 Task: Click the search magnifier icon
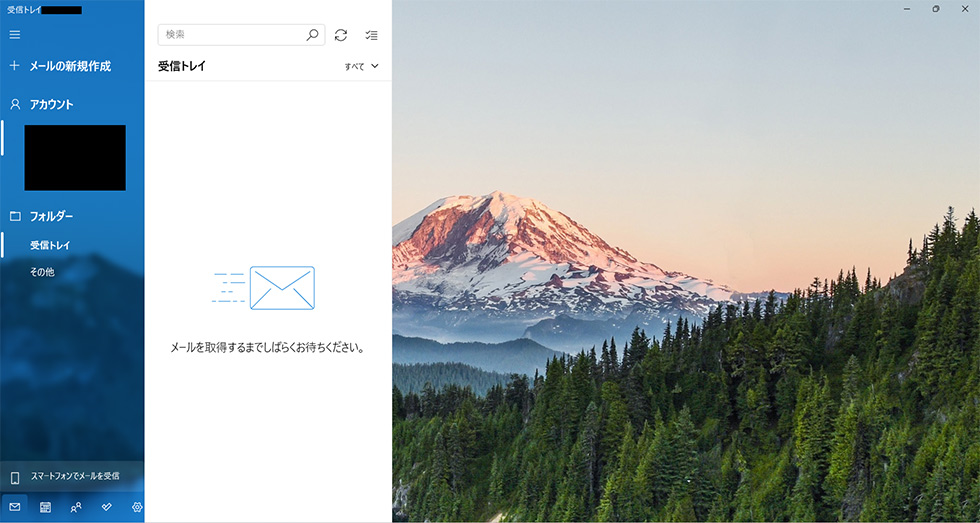(312, 35)
